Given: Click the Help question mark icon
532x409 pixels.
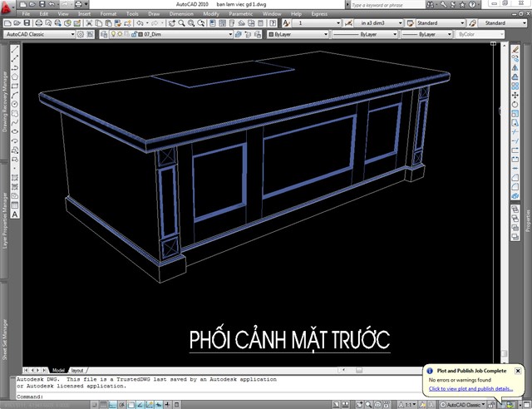Looking at the screenshot, I should [273, 23].
